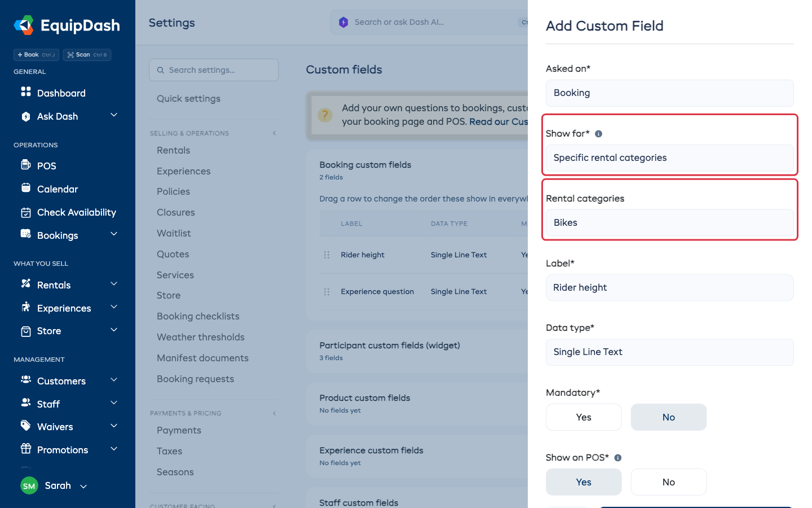Click the Customers people icon
Viewport: 812px width, 508px height.
[26, 380]
